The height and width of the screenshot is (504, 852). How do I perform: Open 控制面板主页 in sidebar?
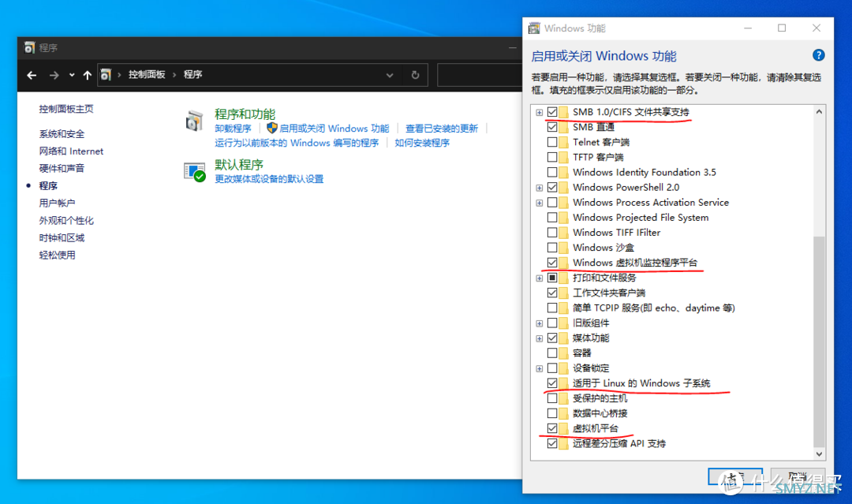click(66, 109)
